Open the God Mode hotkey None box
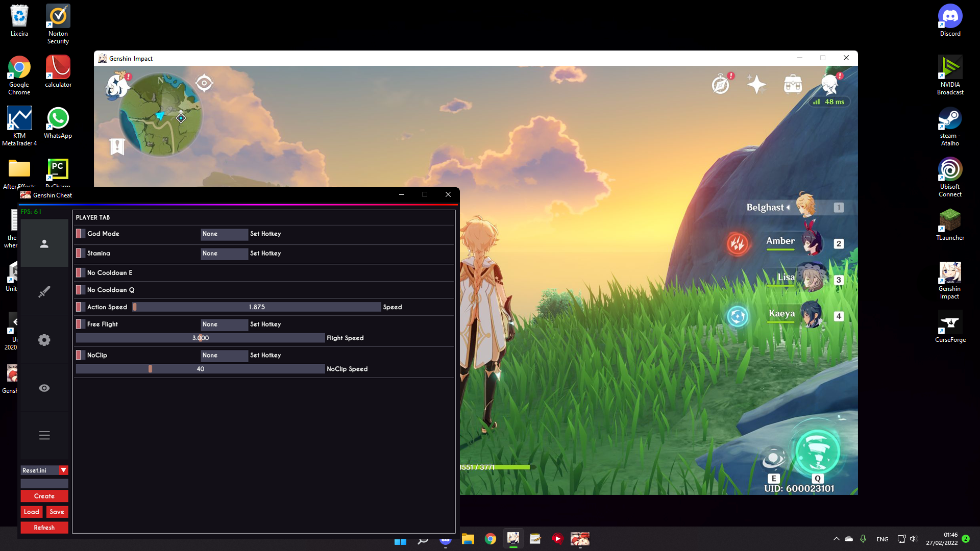This screenshot has width=980, height=551. [224, 234]
